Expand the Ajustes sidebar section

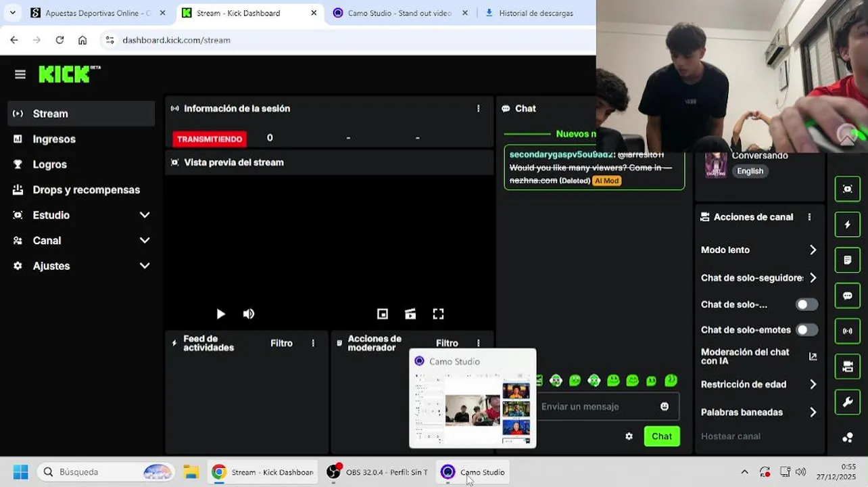click(x=144, y=266)
